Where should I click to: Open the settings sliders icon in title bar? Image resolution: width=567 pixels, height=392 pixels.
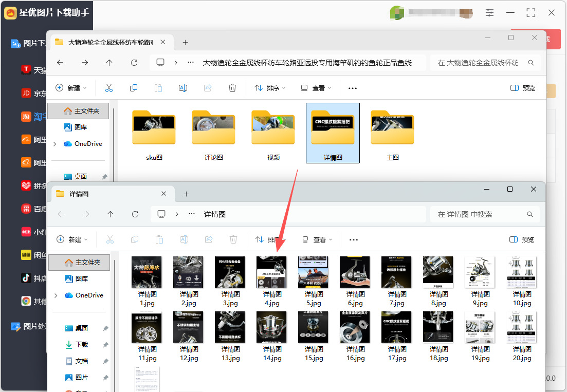coord(489,13)
